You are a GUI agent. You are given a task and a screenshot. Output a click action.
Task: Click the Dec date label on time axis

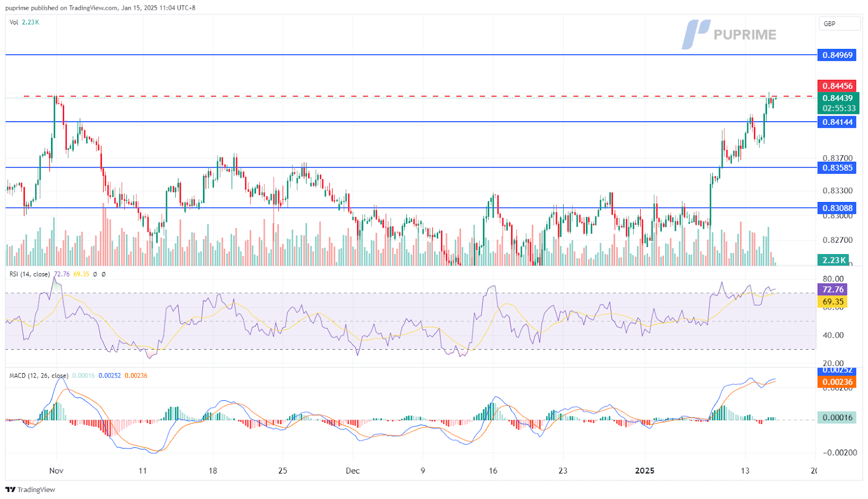point(353,471)
